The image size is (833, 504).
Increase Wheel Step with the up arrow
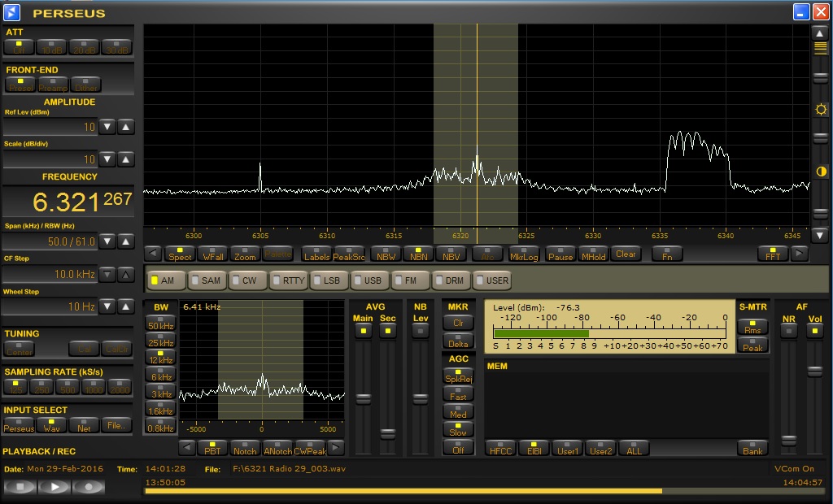[126, 306]
